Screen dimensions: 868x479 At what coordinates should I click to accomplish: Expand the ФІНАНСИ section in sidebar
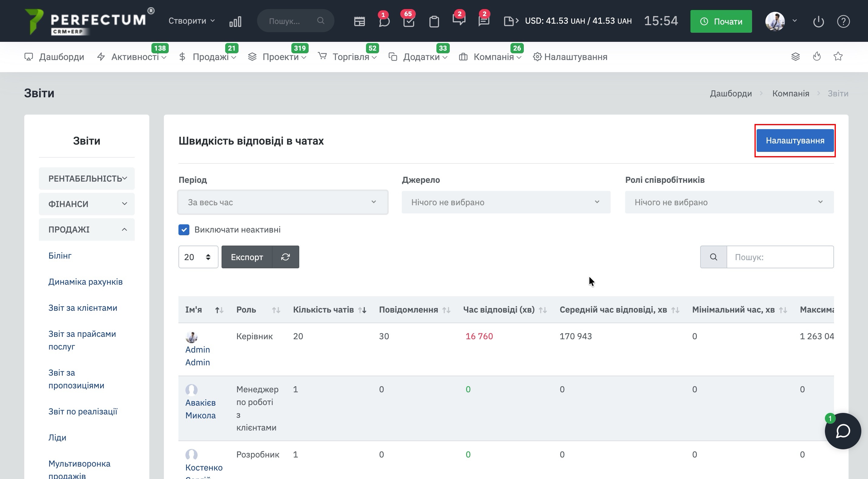pyautogui.click(x=86, y=204)
